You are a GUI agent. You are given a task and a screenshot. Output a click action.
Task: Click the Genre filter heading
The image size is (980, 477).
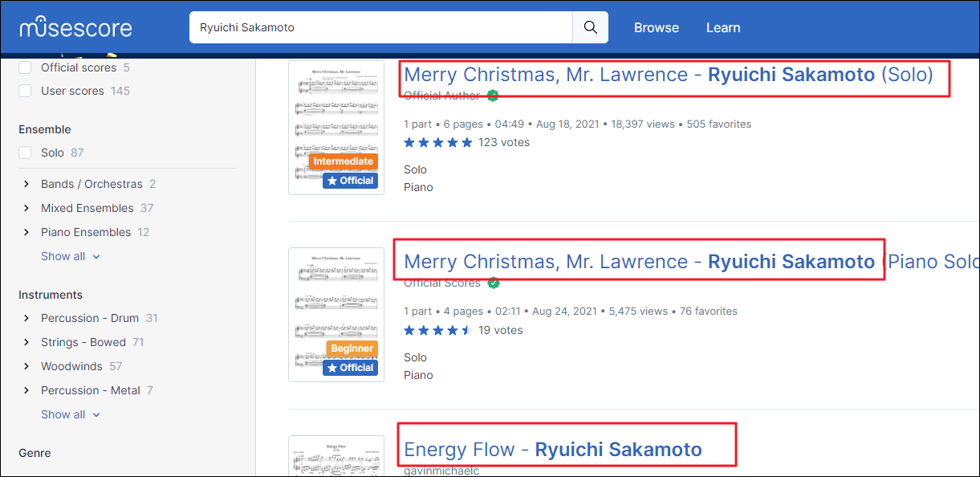(35, 453)
